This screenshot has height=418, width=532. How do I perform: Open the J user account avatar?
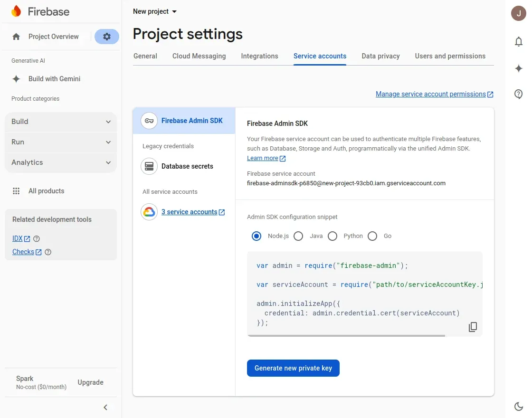pos(518,13)
